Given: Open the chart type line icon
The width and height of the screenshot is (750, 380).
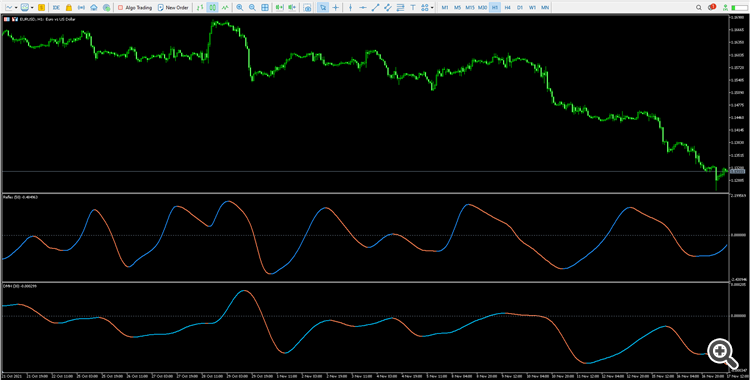Looking at the screenshot, I should (9, 8).
